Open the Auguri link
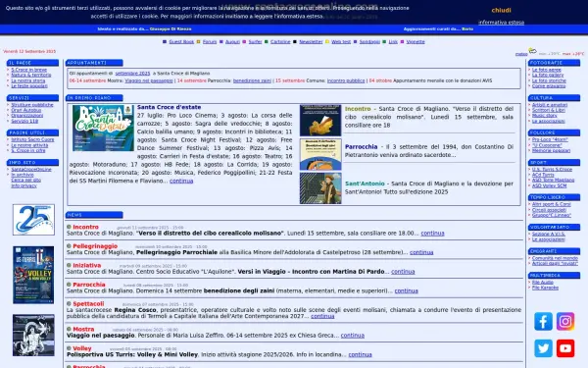Viewport: 588px width, 368px height. [232, 41]
